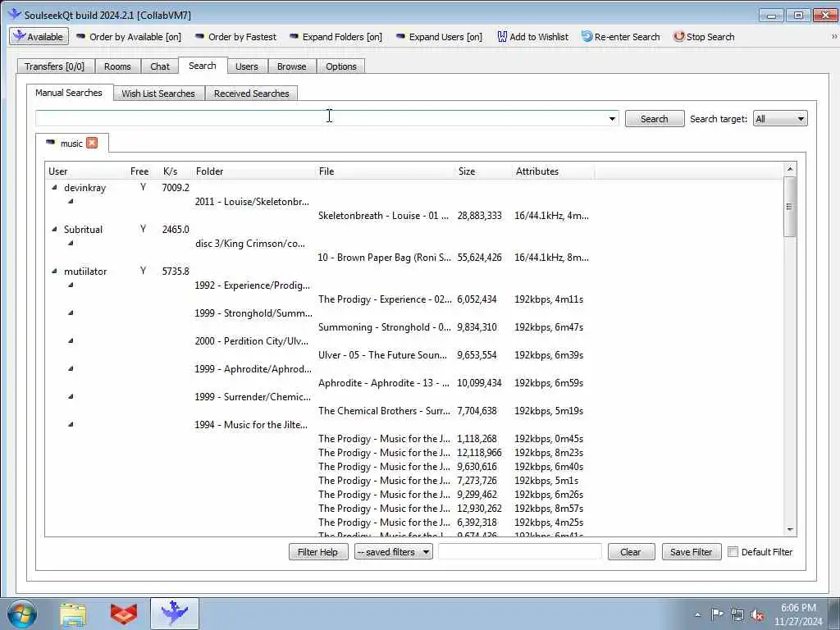Switch to the Chat tab
The width and height of the screenshot is (840, 630).
(160, 66)
